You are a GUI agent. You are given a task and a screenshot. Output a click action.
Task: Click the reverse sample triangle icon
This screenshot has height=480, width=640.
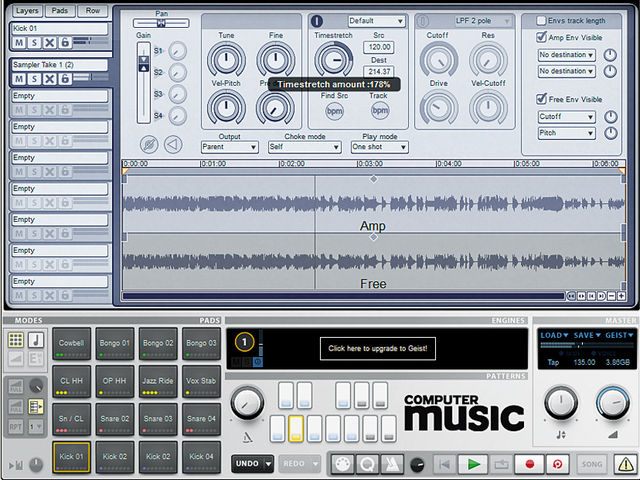pos(173,144)
